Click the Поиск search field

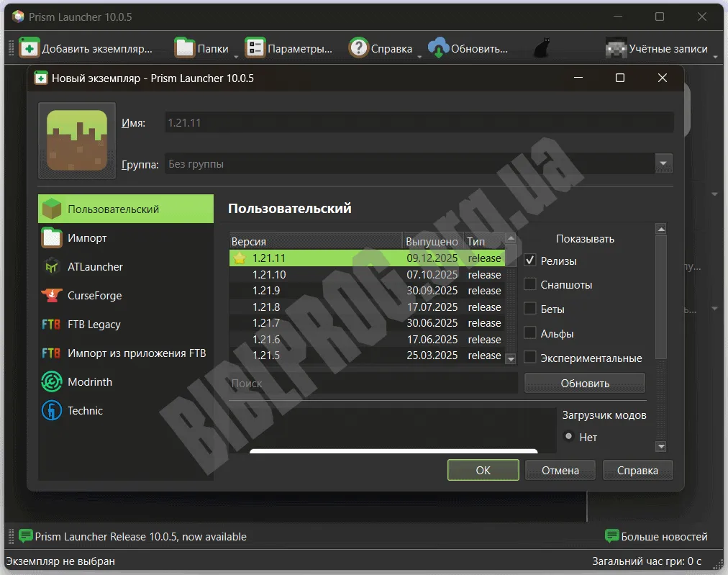373,383
